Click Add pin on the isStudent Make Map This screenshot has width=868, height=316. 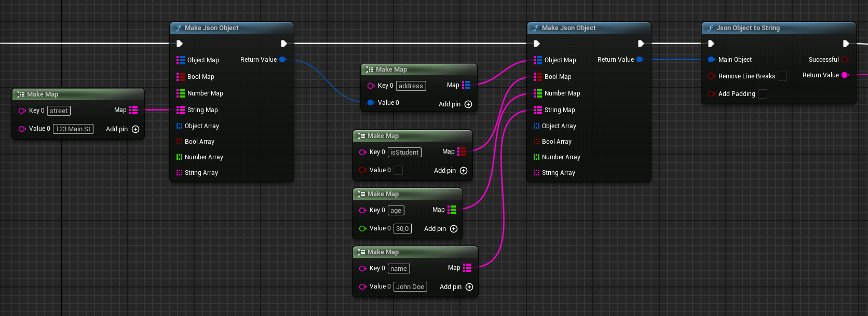451,171
